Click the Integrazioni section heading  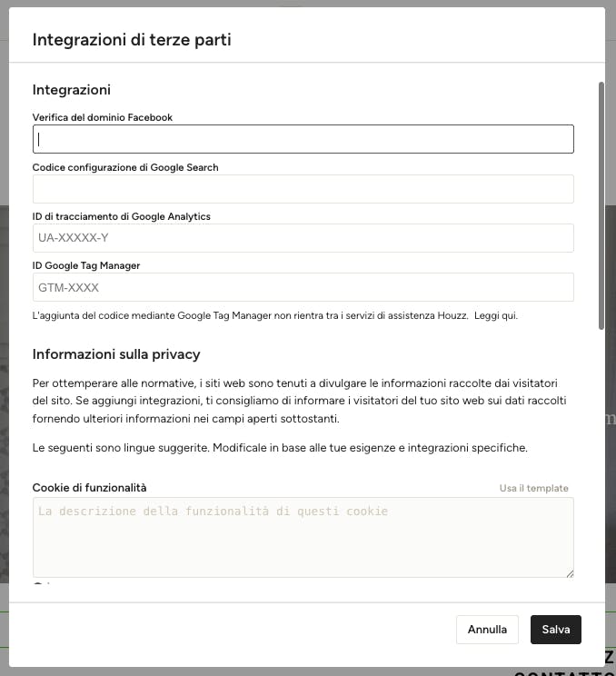[72, 90]
